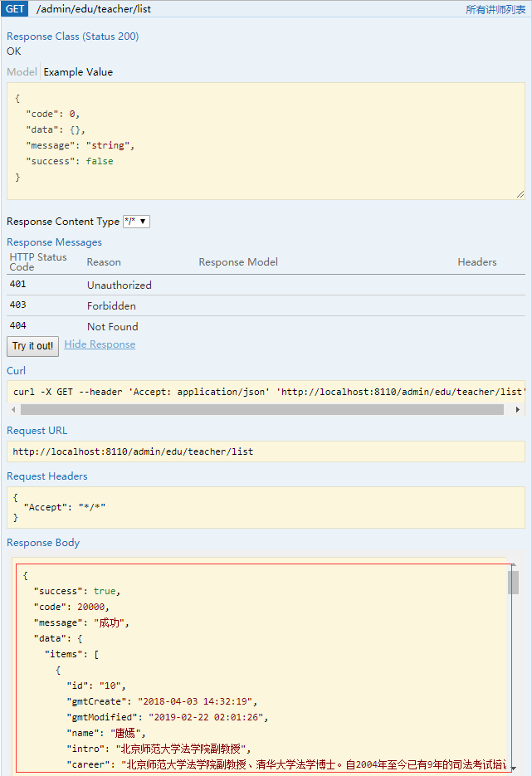Viewport: 532px width, 776px height.
Task: Click the "id": "10" line
Action: click(96, 686)
